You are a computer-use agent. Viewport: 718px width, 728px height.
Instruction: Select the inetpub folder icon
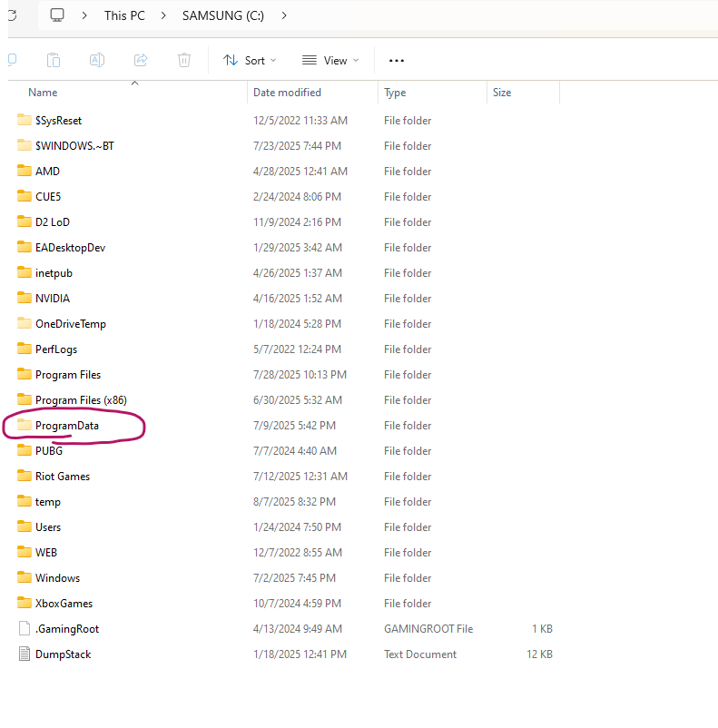pyautogui.click(x=25, y=272)
